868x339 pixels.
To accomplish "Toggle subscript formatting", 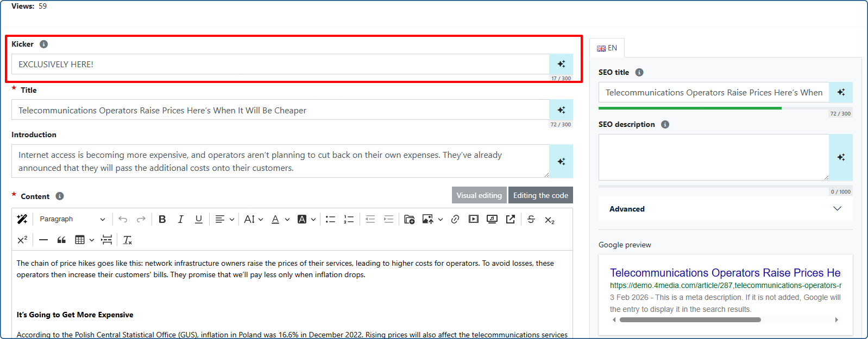I will click(x=550, y=220).
